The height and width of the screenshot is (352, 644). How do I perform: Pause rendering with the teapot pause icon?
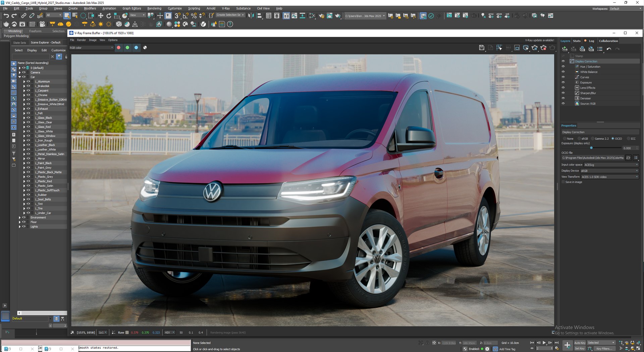[535, 48]
